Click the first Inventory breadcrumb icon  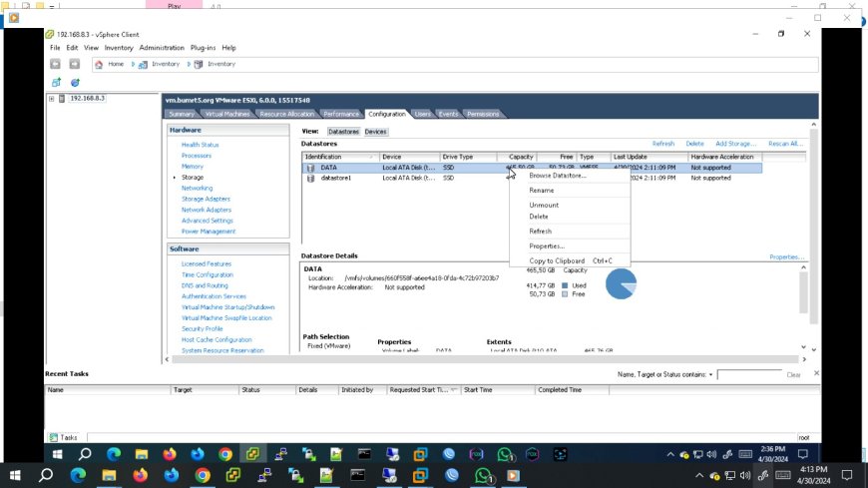(143, 64)
